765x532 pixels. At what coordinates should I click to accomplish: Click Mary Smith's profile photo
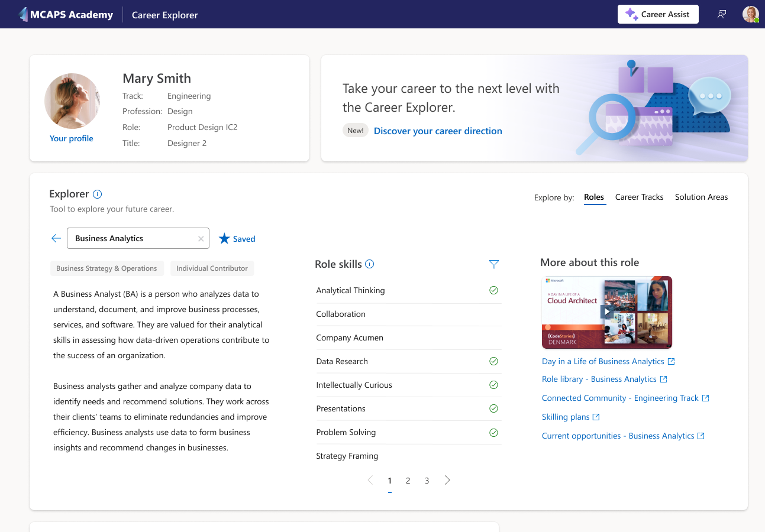(x=72, y=101)
